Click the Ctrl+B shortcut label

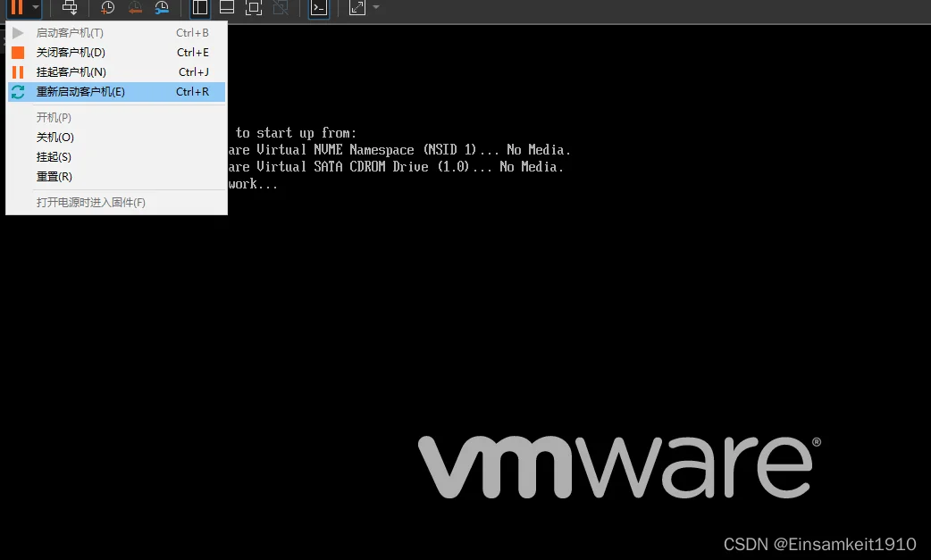pos(192,33)
